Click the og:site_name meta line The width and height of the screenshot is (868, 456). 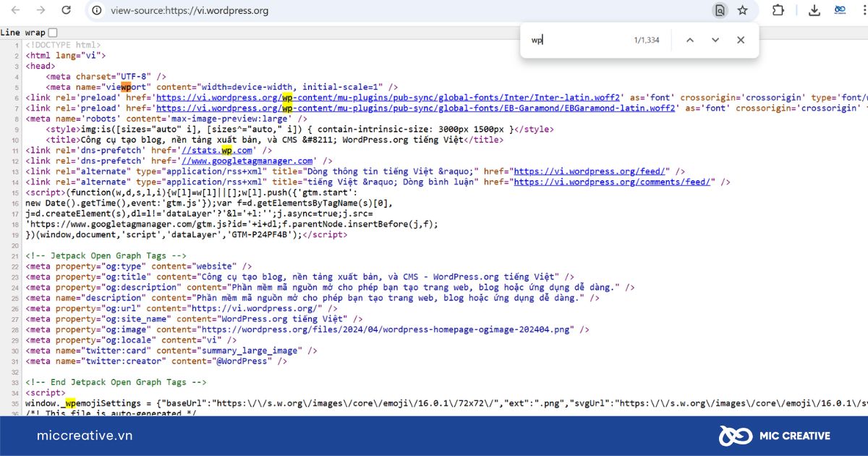coord(194,318)
